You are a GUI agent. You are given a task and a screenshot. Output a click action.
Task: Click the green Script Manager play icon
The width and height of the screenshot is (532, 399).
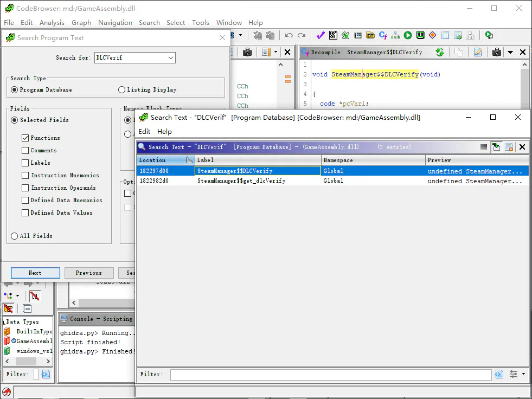click(x=408, y=35)
